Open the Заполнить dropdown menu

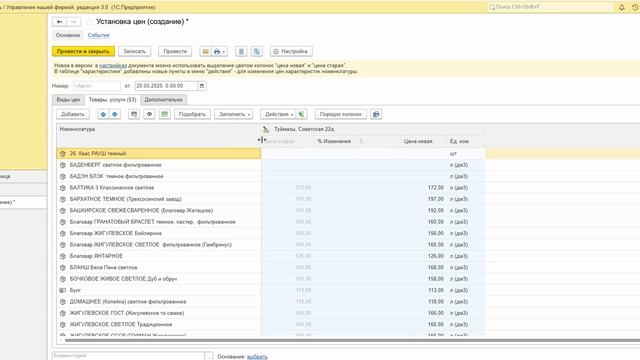(x=233, y=114)
